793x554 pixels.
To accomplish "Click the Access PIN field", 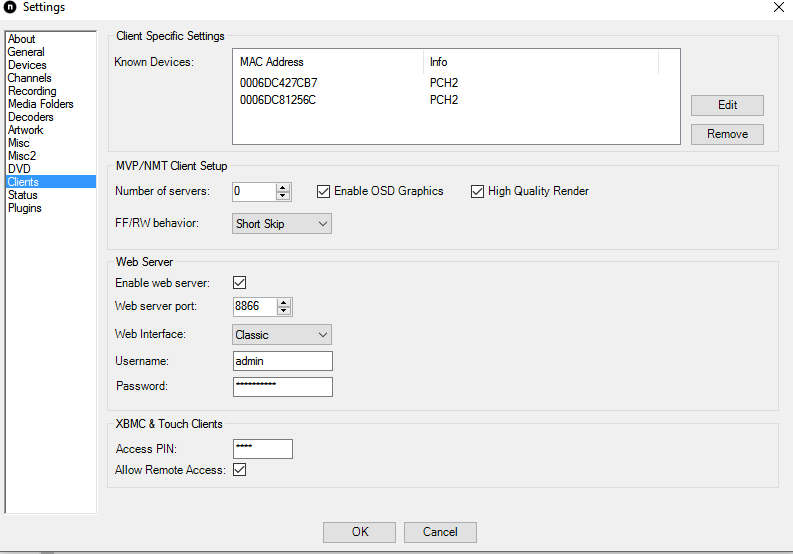I will click(x=263, y=449).
